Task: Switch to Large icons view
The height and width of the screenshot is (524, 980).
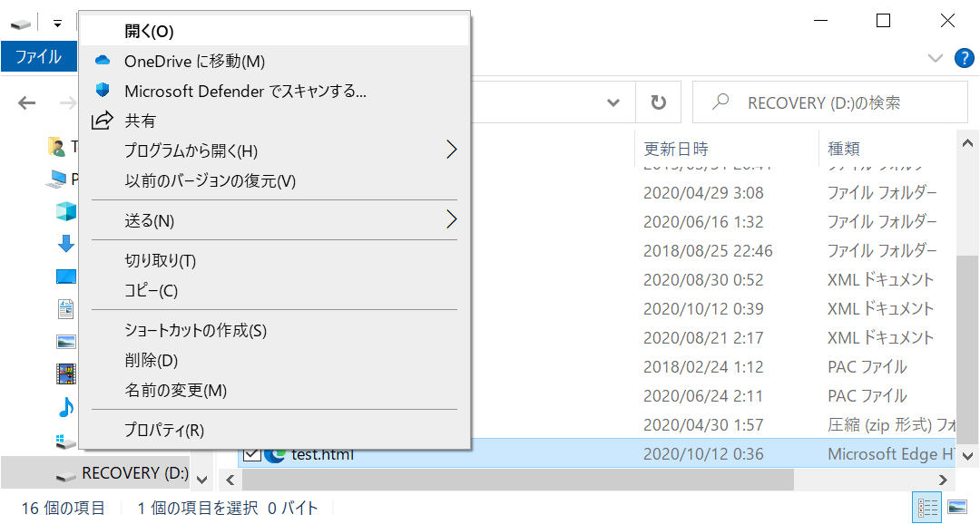Action: click(x=957, y=507)
